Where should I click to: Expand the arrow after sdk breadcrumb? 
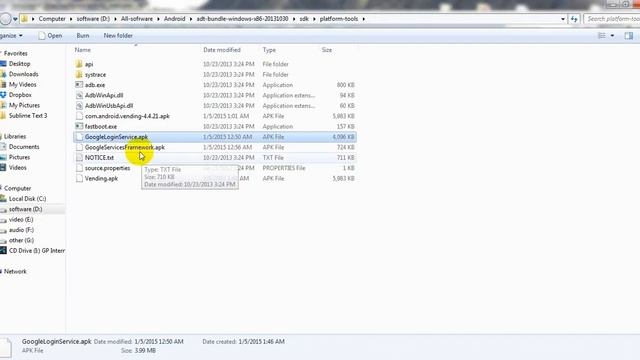314,19
